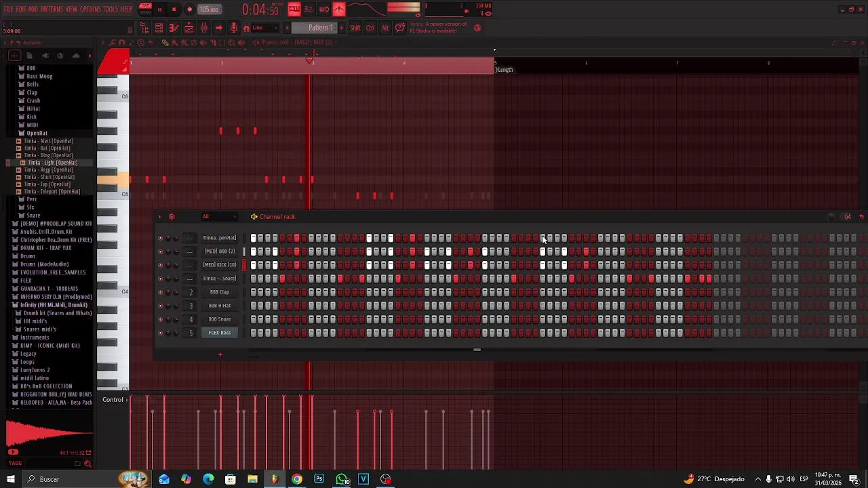Expand the 808 folder in browser
This screenshot has width=868, height=488.
coord(31,68)
